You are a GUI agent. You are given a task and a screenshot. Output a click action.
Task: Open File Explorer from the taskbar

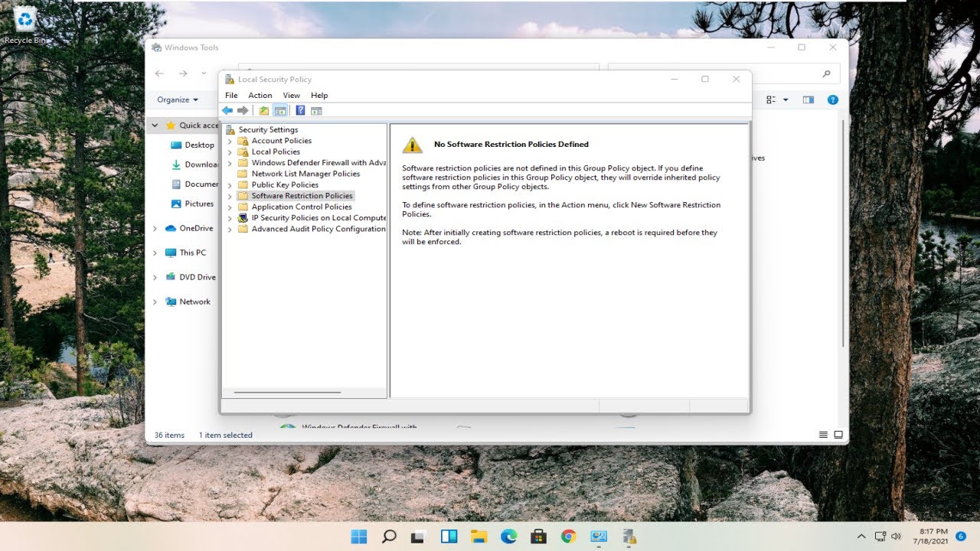(x=479, y=536)
